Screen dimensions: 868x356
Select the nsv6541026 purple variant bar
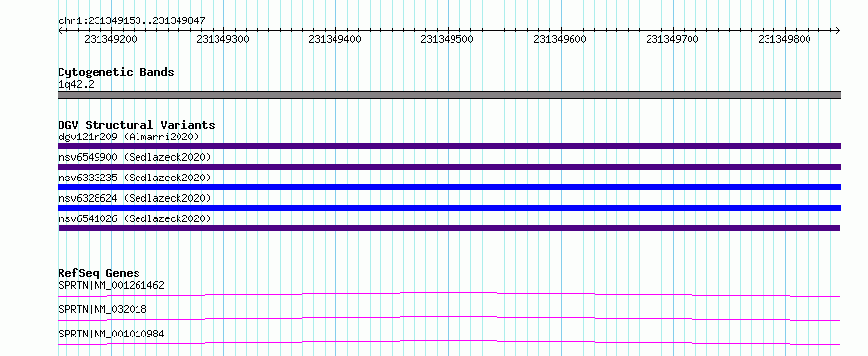(449, 228)
